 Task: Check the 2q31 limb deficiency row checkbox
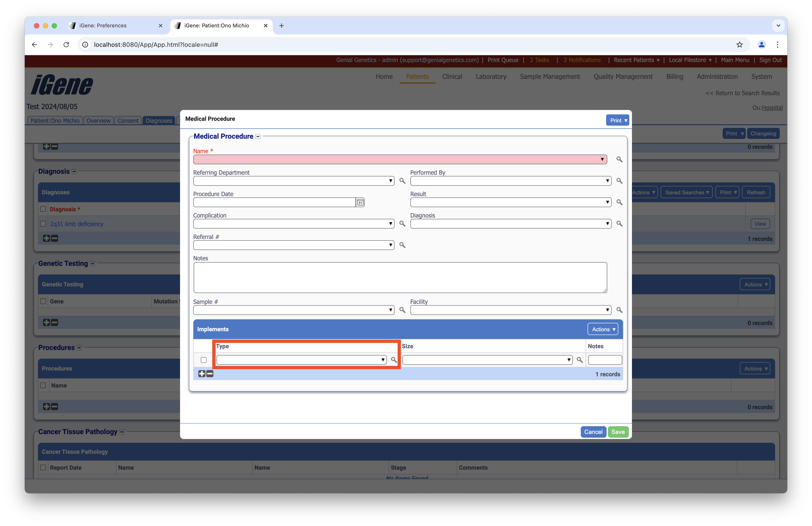coord(43,224)
